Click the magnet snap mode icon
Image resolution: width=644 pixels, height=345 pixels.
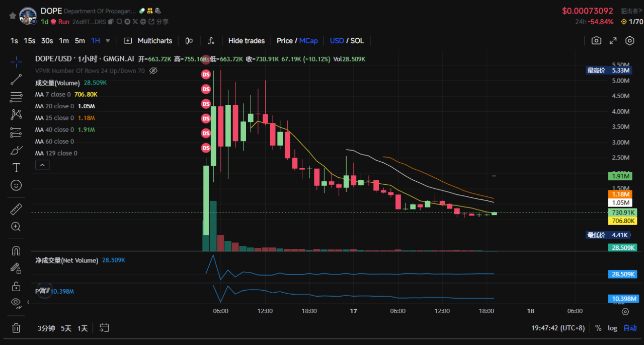pyautogui.click(x=16, y=250)
